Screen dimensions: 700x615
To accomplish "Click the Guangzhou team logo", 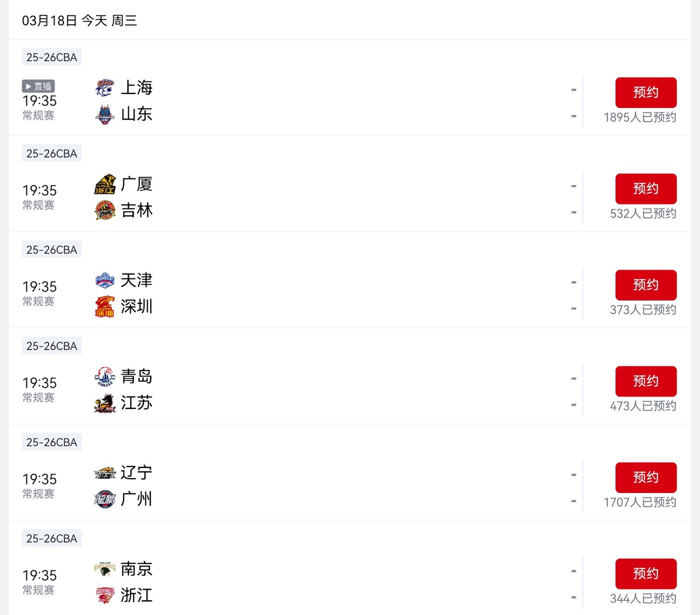I will pos(105,499).
